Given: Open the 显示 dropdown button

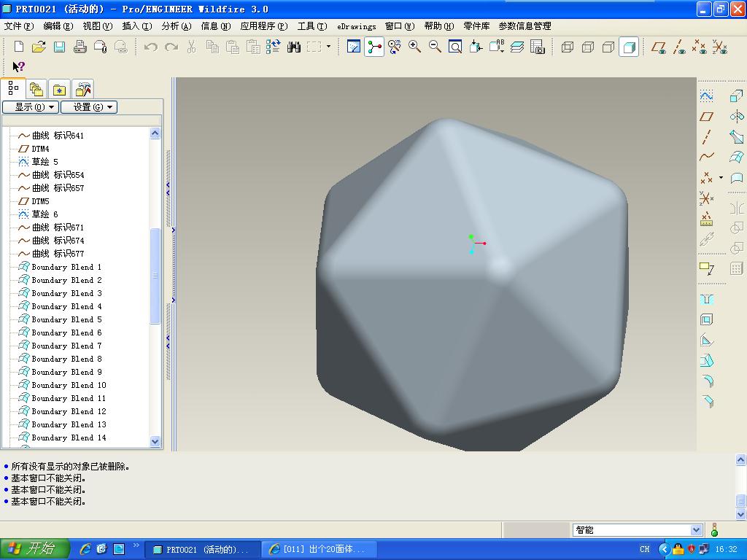Looking at the screenshot, I should pos(31,107).
